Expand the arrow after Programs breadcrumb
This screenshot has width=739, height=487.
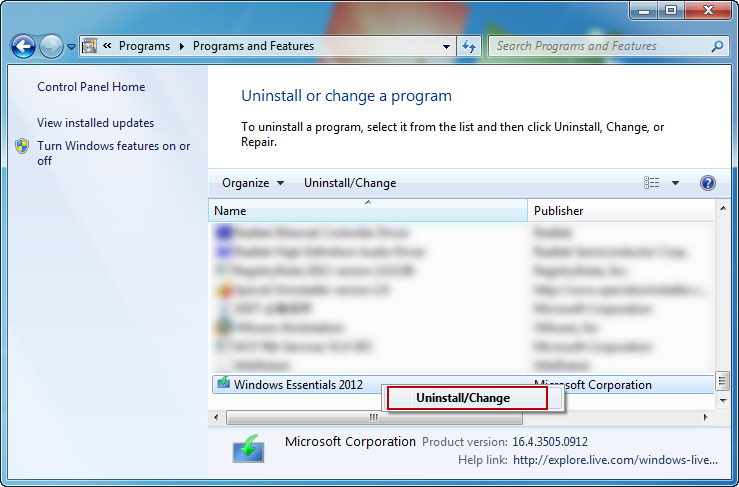point(181,46)
